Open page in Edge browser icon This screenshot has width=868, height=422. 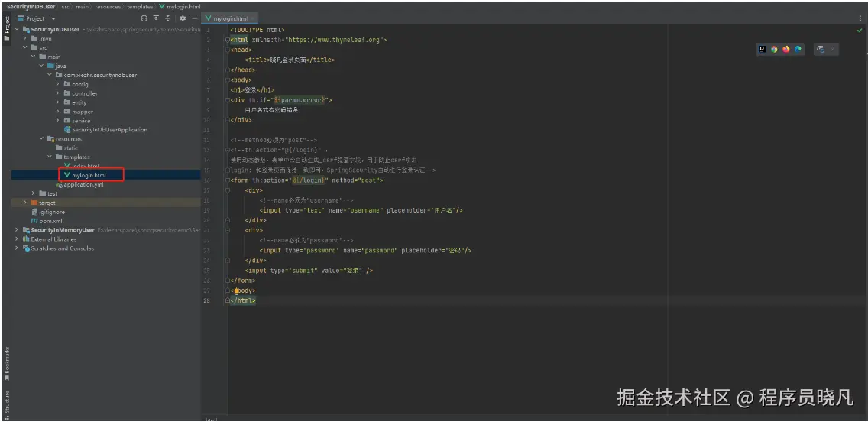[x=798, y=49]
